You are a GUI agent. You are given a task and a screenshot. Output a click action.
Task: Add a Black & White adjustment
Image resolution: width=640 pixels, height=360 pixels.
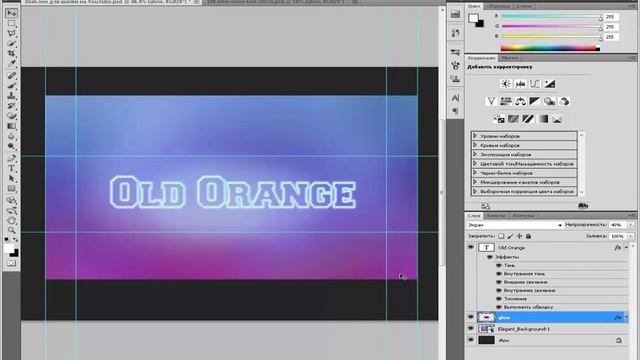point(535,101)
